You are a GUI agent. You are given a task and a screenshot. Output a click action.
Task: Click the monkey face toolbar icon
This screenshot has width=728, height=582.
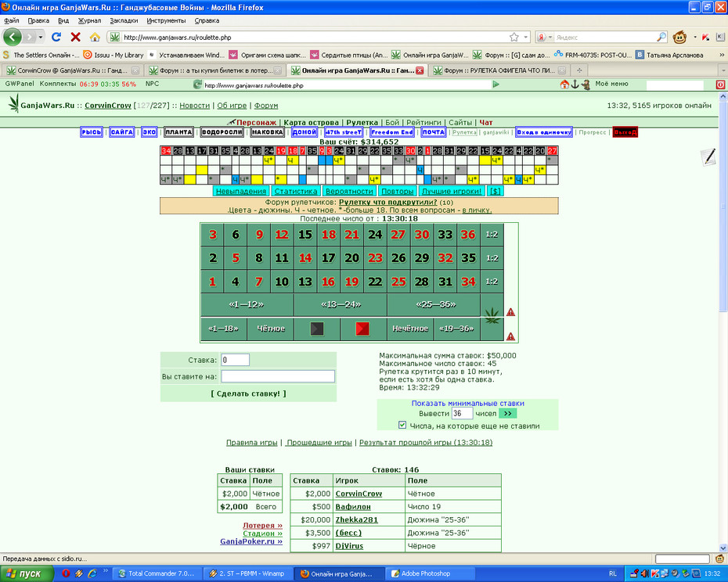point(679,37)
